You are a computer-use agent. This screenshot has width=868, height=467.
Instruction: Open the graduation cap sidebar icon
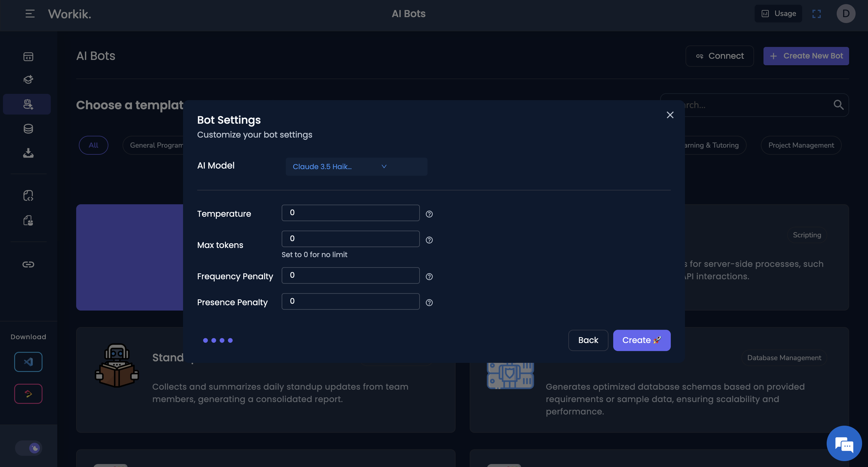pyautogui.click(x=28, y=79)
